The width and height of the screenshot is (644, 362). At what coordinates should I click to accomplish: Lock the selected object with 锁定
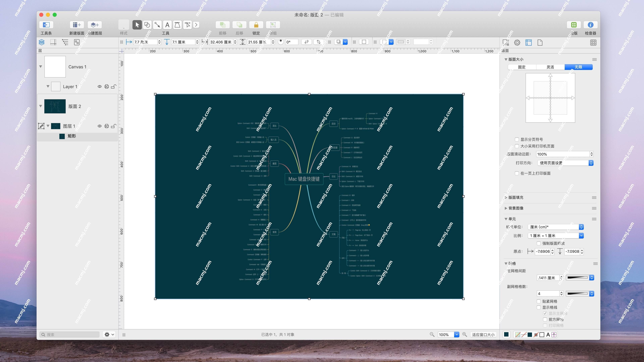[x=256, y=25]
